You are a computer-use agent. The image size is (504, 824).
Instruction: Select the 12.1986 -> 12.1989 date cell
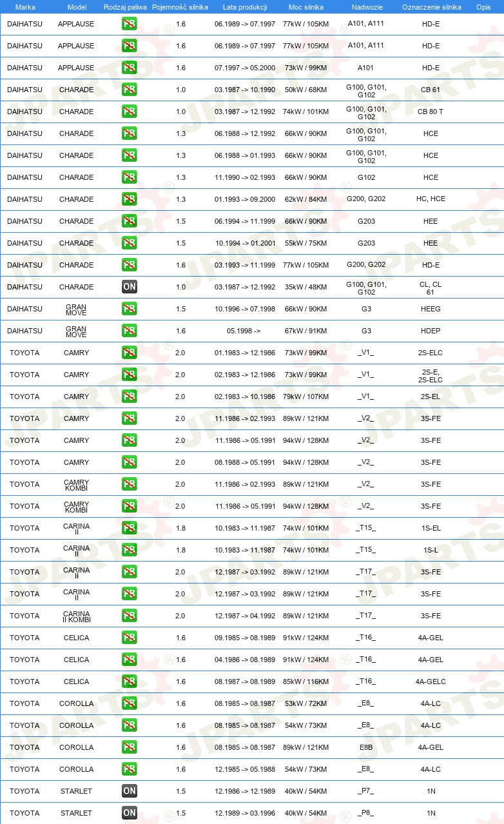[x=245, y=791]
